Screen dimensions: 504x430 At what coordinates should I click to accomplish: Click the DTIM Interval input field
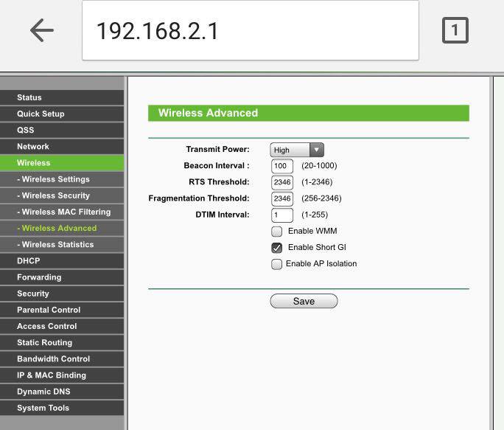[282, 215]
